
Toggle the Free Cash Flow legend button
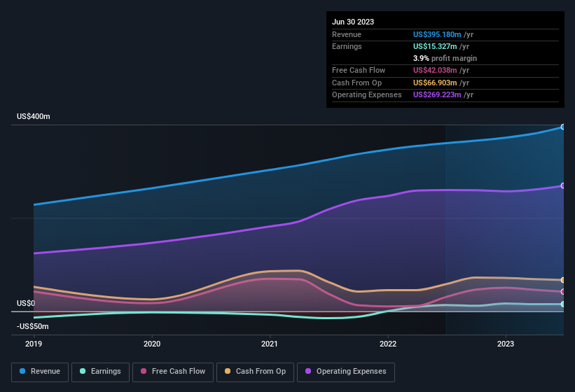pos(173,372)
